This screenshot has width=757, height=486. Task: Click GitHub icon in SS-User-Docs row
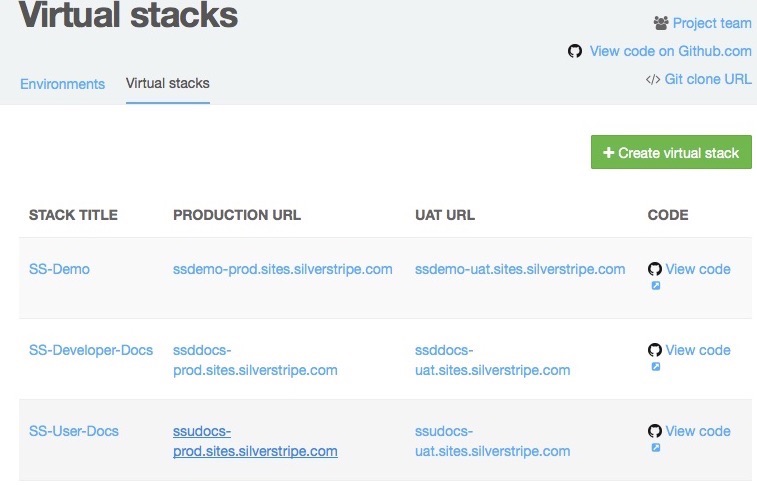655,431
